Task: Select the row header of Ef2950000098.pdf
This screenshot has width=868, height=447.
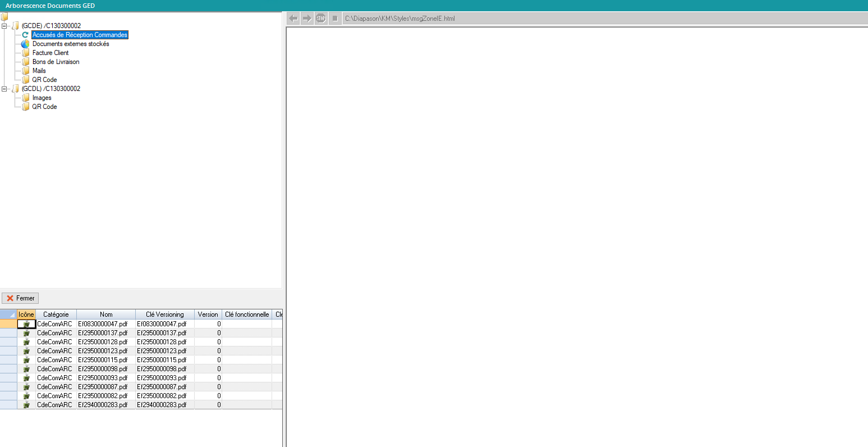Action: pyautogui.click(x=8, y=369)
